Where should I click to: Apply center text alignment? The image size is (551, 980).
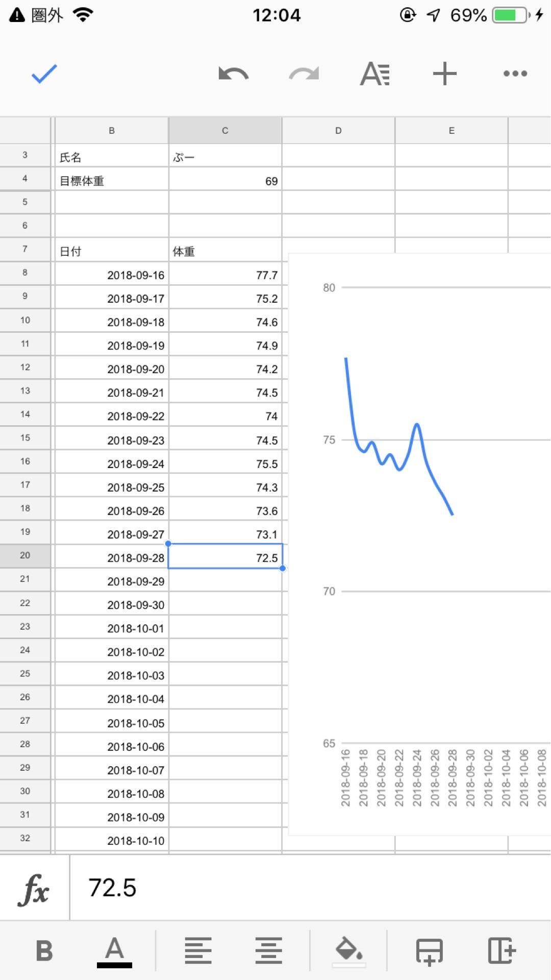click(268, 951)
